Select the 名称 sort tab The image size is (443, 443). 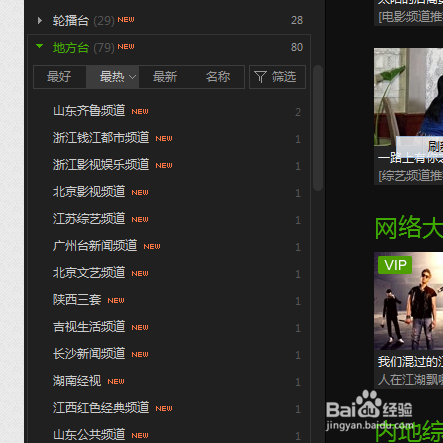pyautogui.click(x=218, y=77)
